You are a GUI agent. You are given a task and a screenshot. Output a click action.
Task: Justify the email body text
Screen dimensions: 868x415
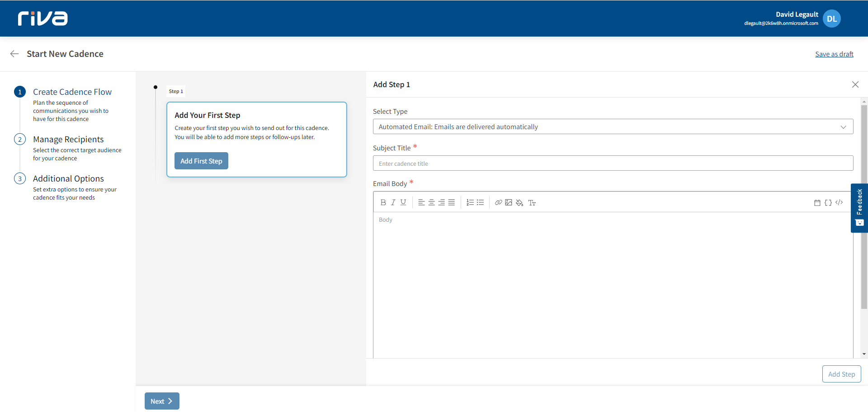coord(452,203)
